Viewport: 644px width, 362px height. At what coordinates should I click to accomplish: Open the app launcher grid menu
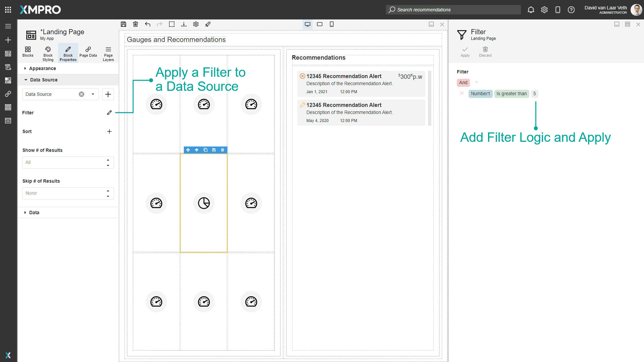click(8, 9)
